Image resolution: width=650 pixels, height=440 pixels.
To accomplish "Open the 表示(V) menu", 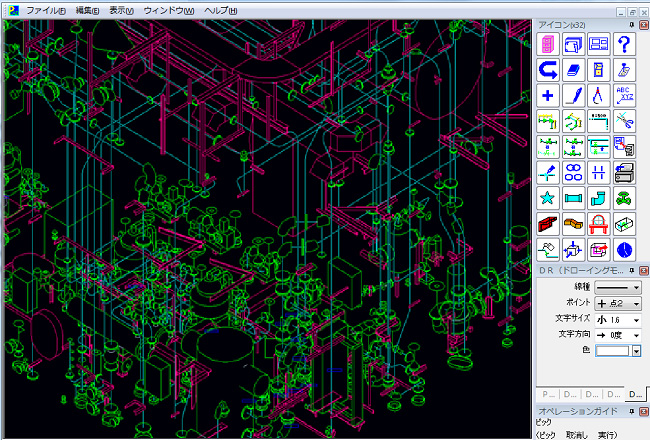I will pos(121,11).
